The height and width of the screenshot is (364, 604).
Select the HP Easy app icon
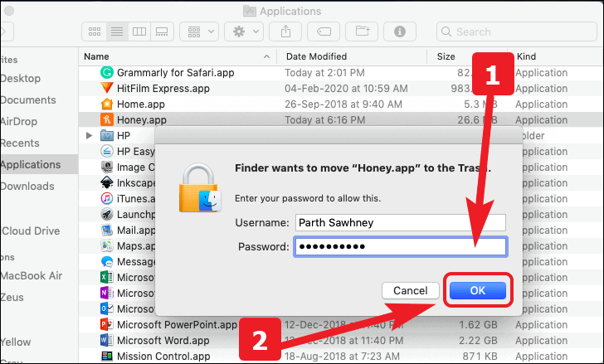tap(107, 151)
